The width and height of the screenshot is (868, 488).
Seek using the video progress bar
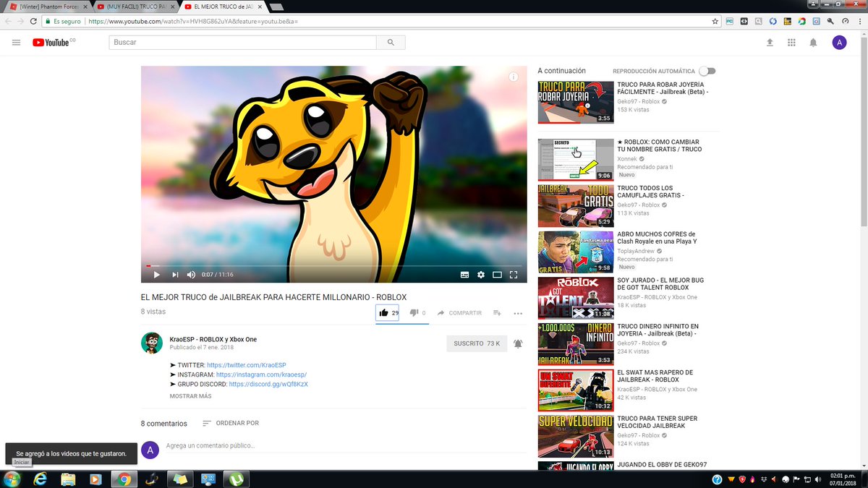pos(333,265)
